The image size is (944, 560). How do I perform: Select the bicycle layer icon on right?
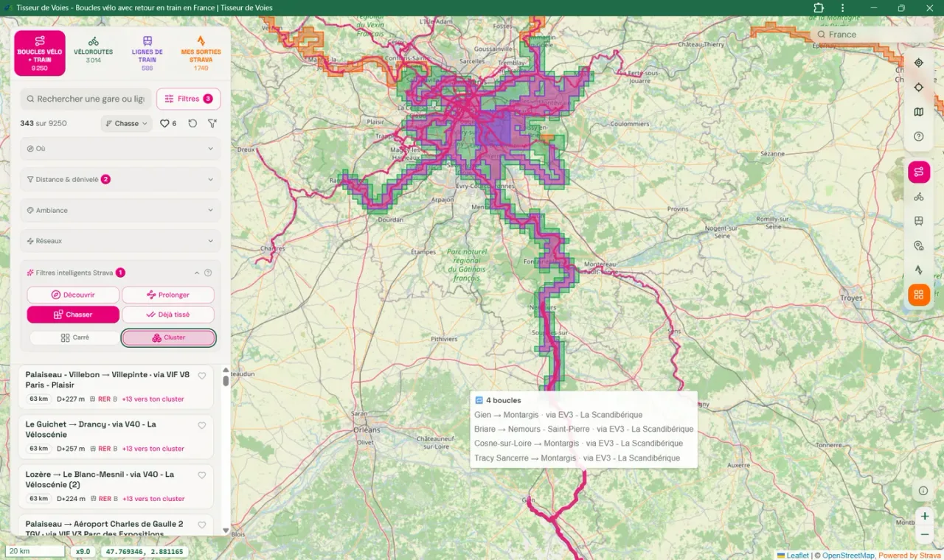click(918, 197)
